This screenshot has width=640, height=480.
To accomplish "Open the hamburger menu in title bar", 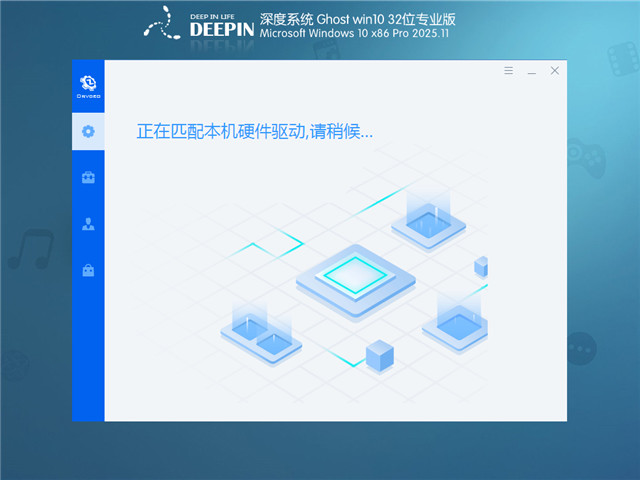I will (x=508, y=71).
